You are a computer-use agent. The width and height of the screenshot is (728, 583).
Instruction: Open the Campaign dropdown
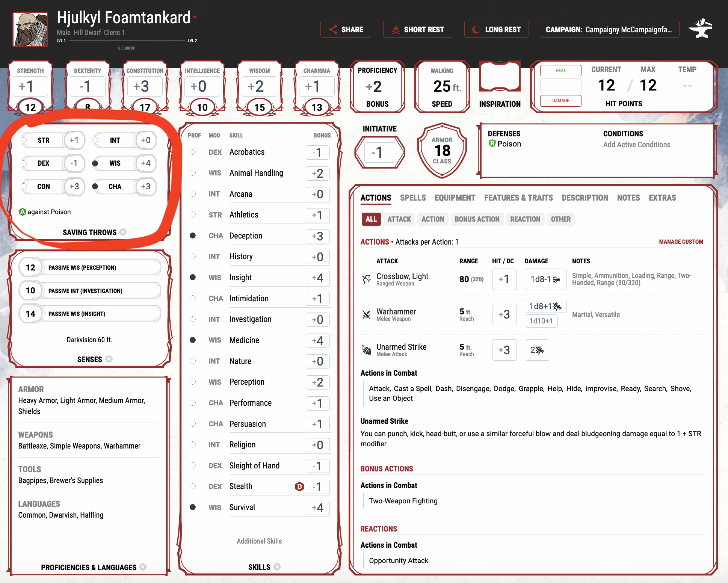pos(610,29)
